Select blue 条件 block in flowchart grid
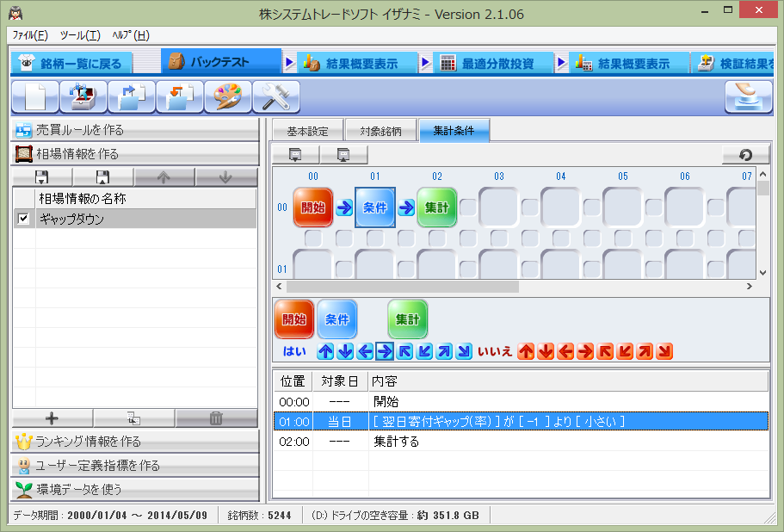Image resolution: width=784 pixels, height=532 pixels. (375, 207)
